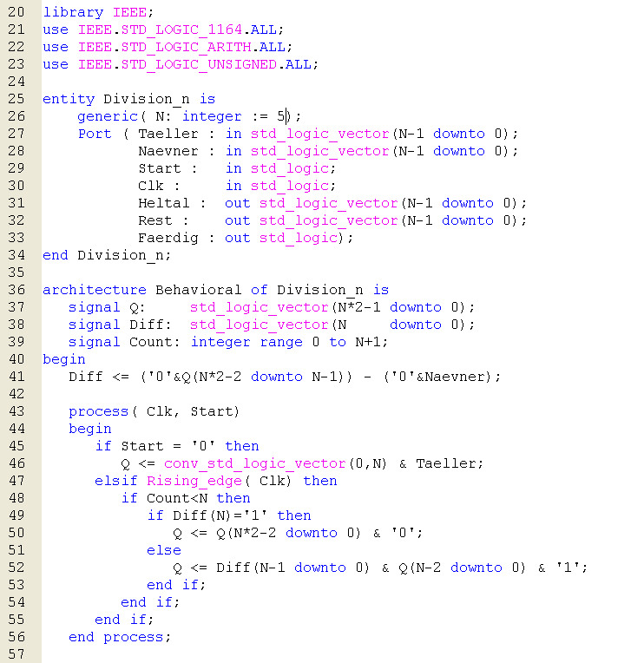
Task: Click 'STD_LOGIC_1164' on line 21
Action: [181, 30]
